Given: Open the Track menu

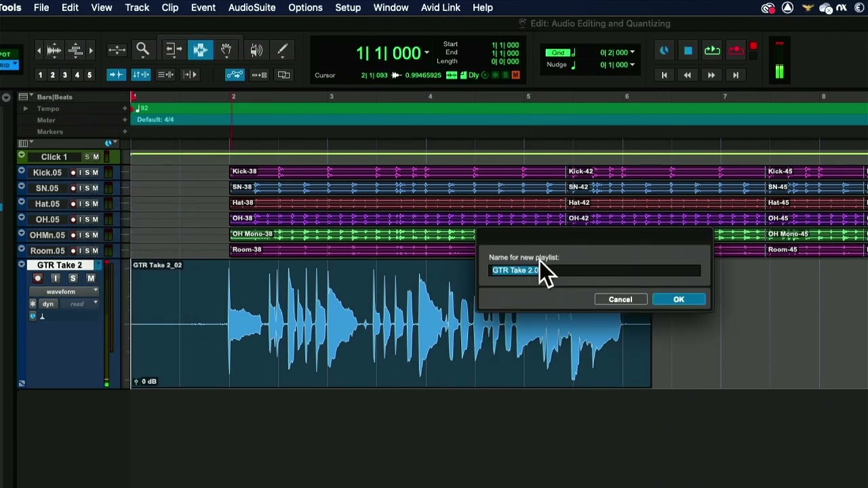Looking at the screenshot, I should (137, 7).
